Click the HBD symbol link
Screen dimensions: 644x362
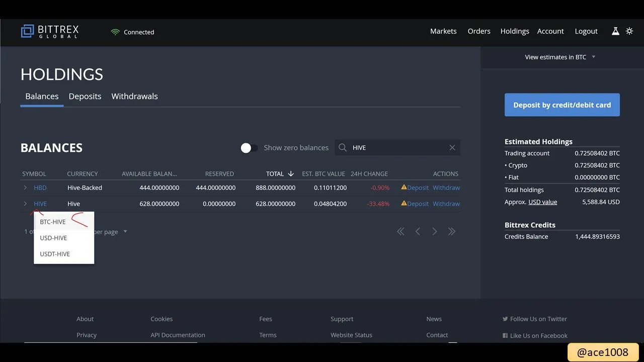point(40,188)
